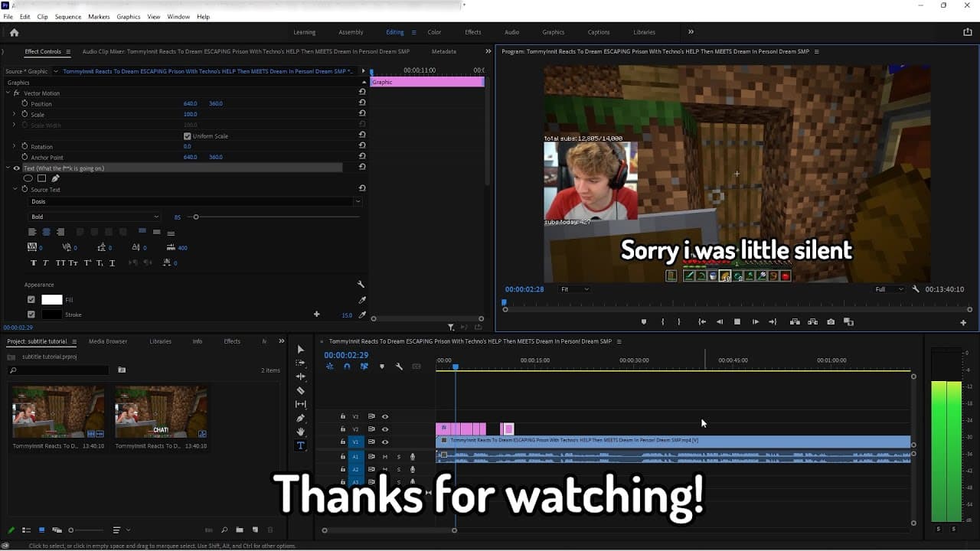Select the Selection tool arrow
The width and height of the screenshot is (980, 551).
tap(300, 349)
